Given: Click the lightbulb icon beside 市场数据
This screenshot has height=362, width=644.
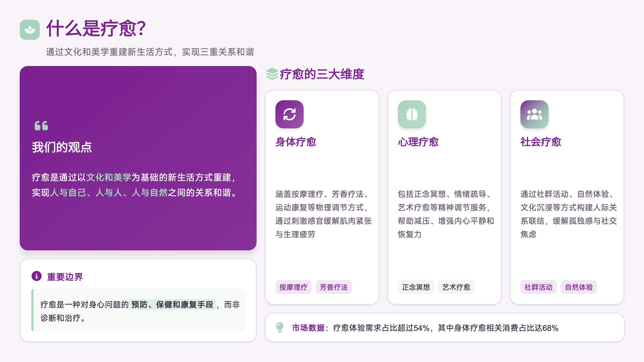Looking at the screenshot, I should 279,328.
